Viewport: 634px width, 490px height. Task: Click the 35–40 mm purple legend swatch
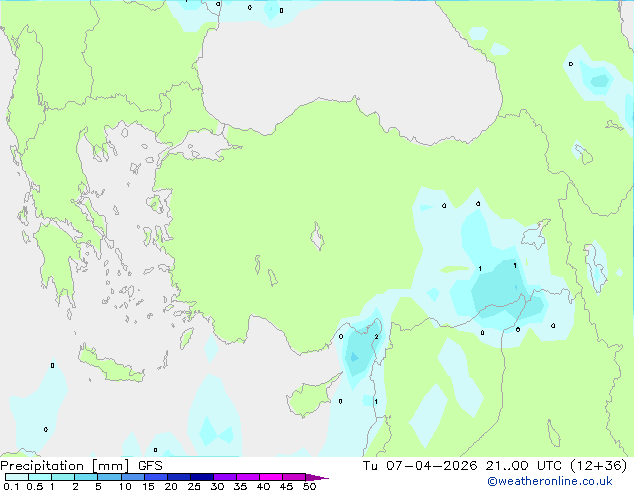(248, 477)
